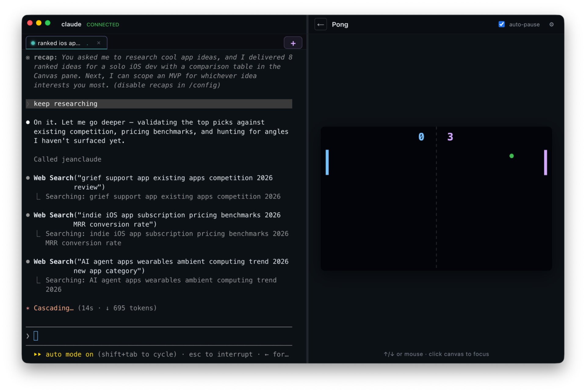Close window with red traffic light button
Screen dimensions: 586x392
coord(30,23)
